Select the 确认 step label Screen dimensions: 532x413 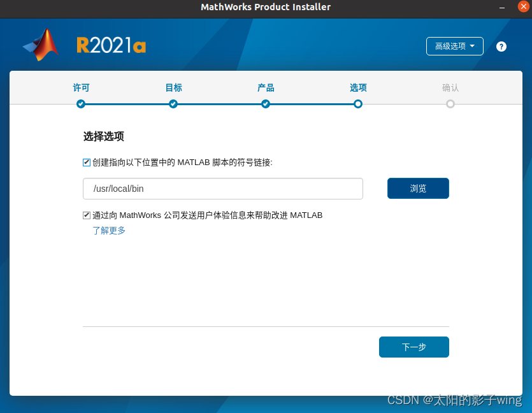tap(450, 88)
